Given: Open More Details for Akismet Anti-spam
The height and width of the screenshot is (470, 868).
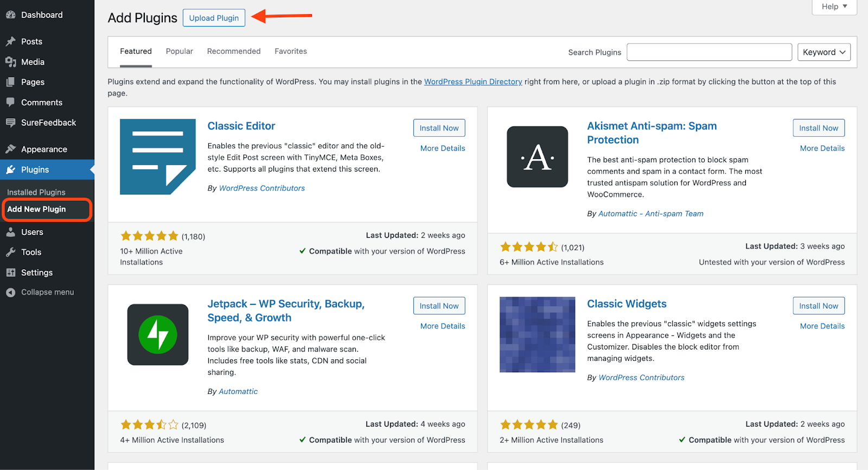Looking at the screenshot, I should coord(822,148).
